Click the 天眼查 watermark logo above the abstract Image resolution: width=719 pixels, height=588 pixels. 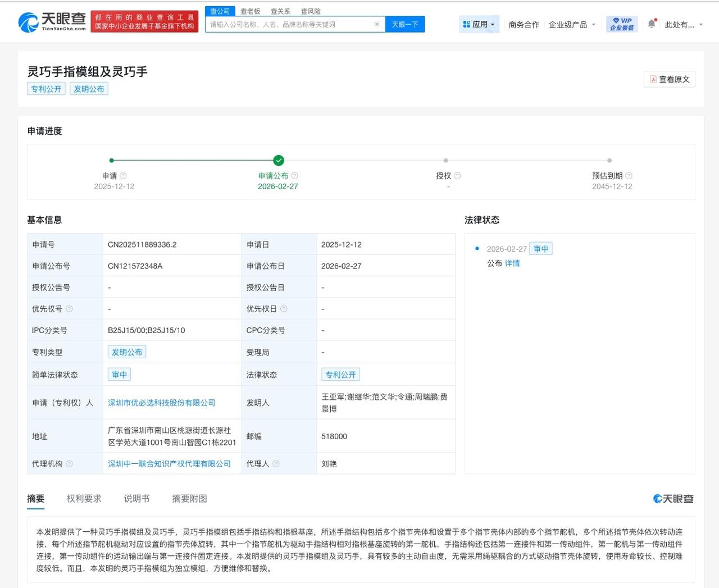point(673,498)
